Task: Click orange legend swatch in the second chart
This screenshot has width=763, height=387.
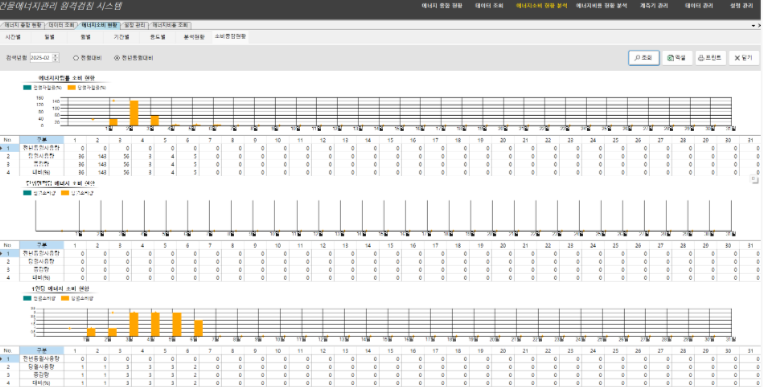Action: [x=65, y=193]
